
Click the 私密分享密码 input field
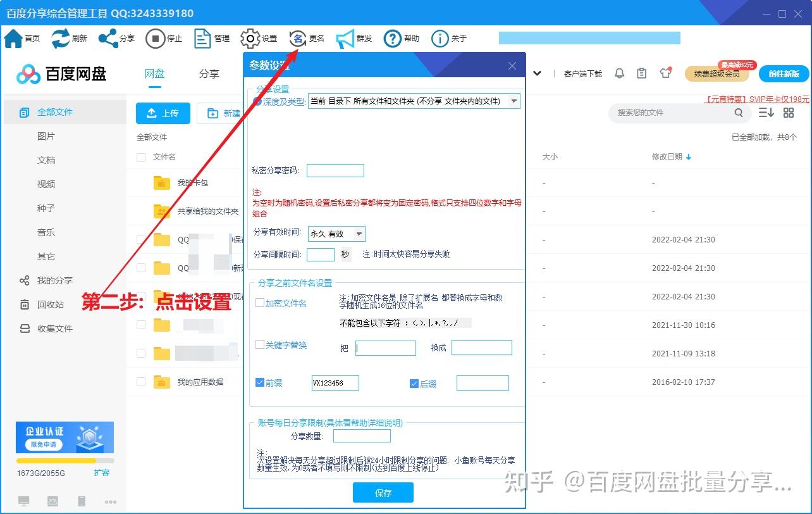[x=335, y=170]
